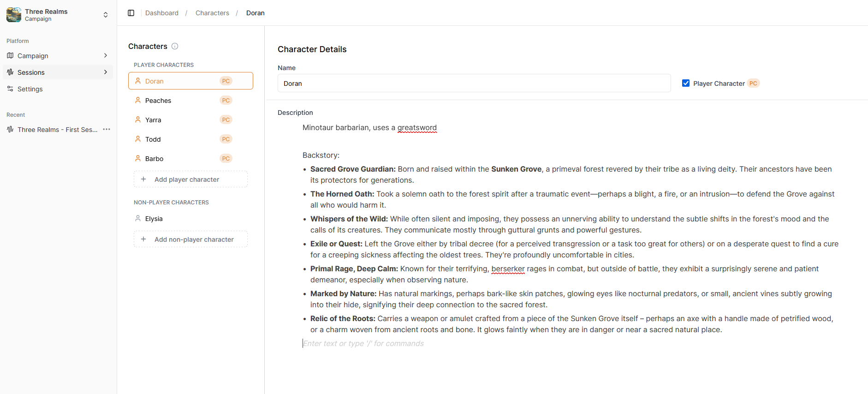Toggle the sidebar panel icon
This screenshot has height=394, width=868.
click(131, 13)
